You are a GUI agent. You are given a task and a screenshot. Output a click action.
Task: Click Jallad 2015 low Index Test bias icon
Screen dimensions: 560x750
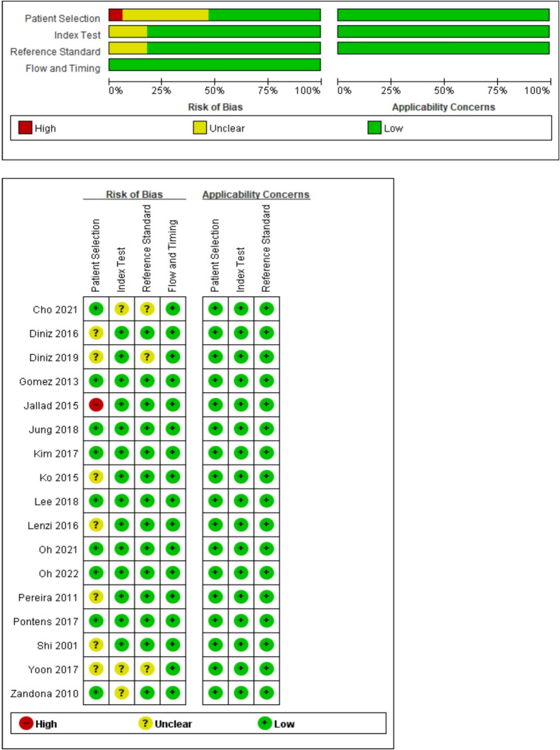tap(121, 405)
